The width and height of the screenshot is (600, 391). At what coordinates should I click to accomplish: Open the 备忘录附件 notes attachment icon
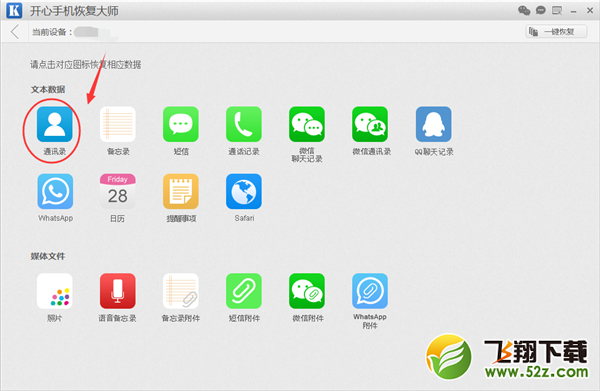pyautogui.click(x=181, y=291)
